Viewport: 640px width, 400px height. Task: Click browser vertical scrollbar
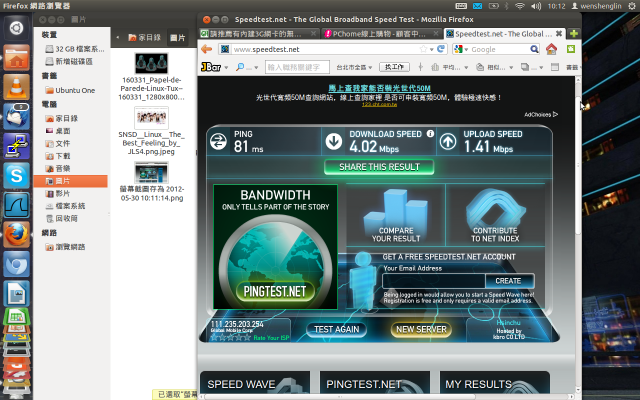(578, 165)
